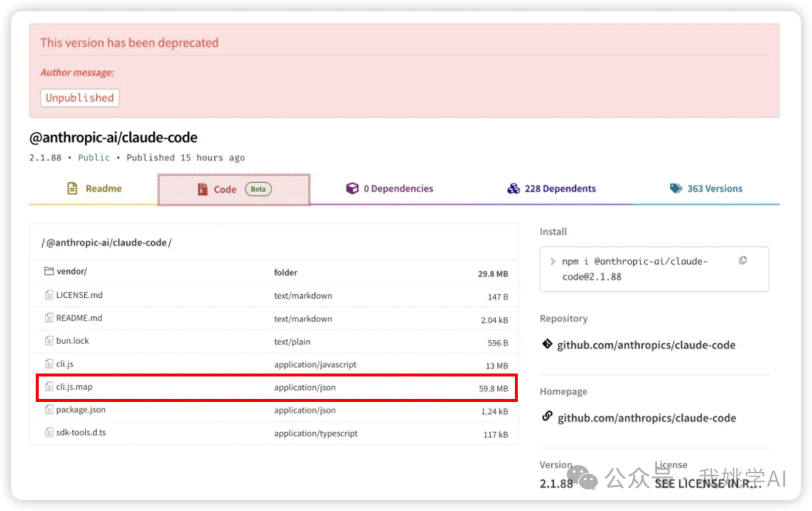
Task: Show the 363 Versions tab
Action: point(706,189)
